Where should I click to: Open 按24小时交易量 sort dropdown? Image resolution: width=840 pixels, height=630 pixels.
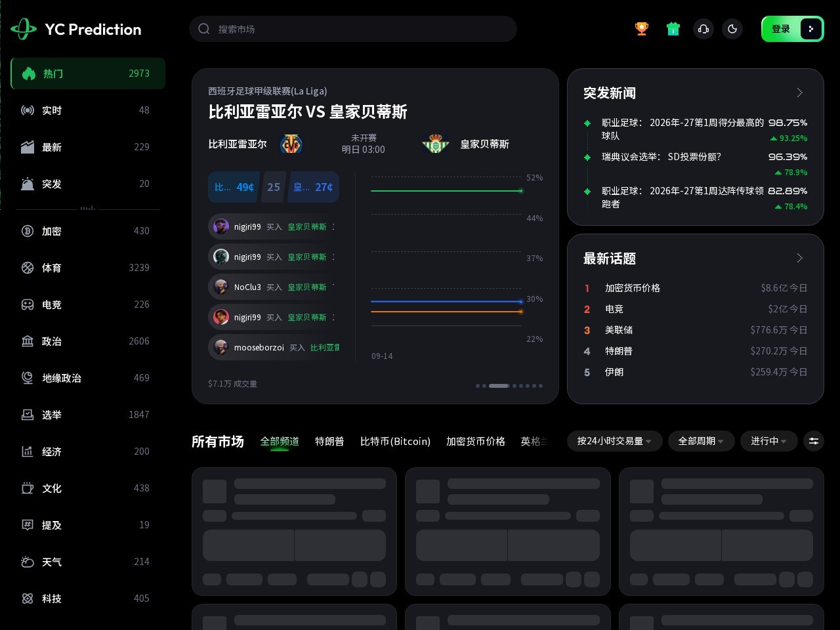tap(614, 441)
